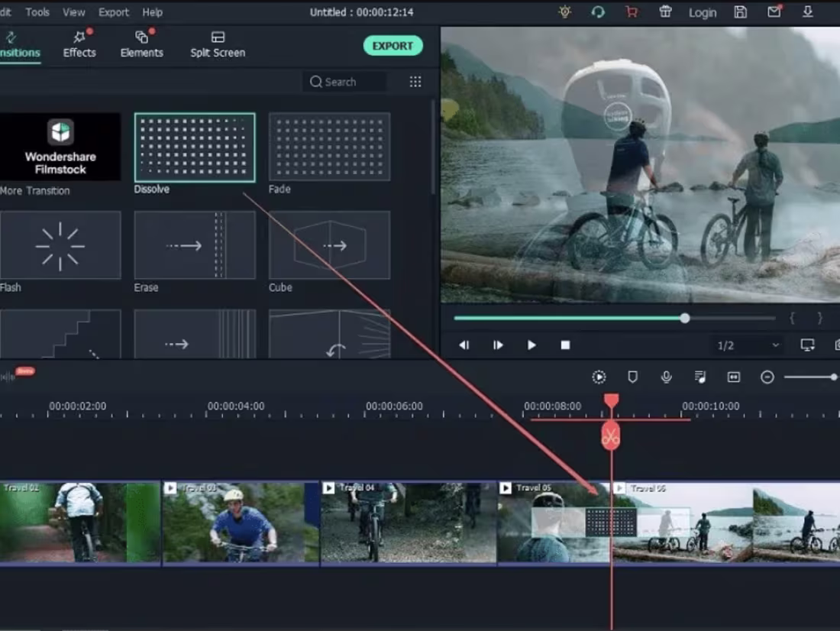Click the zoom out minus icon on the timeline
The image size is (840, 631).
click(x=767, y=377)
